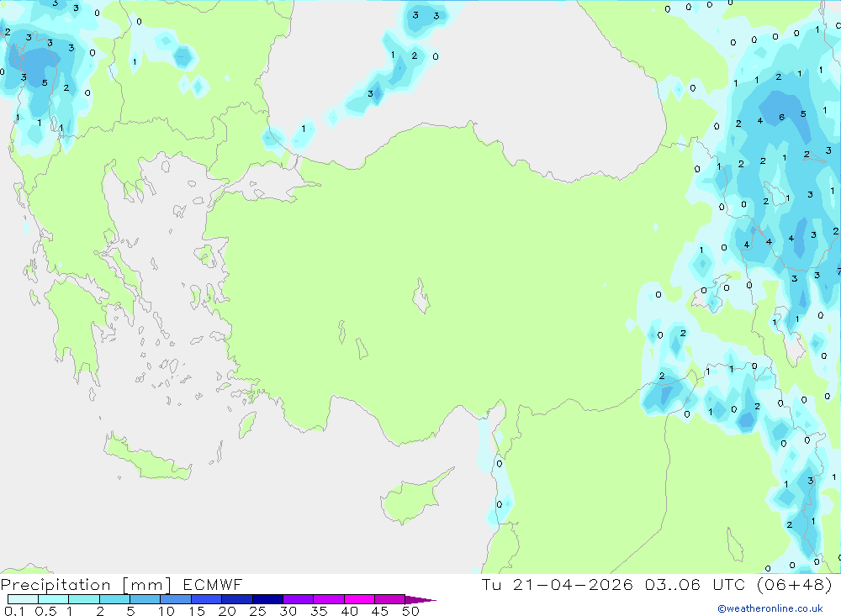Click the legend scale label '50'
841x616 pixels.
[410, 611]
